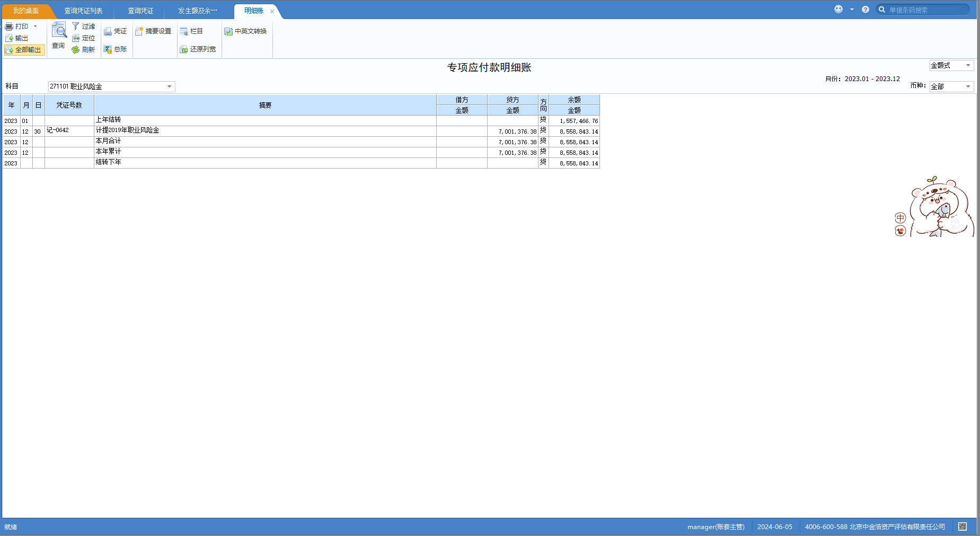Open the 币种 currency dropdown
980x536 pixels.
[968, 86]
